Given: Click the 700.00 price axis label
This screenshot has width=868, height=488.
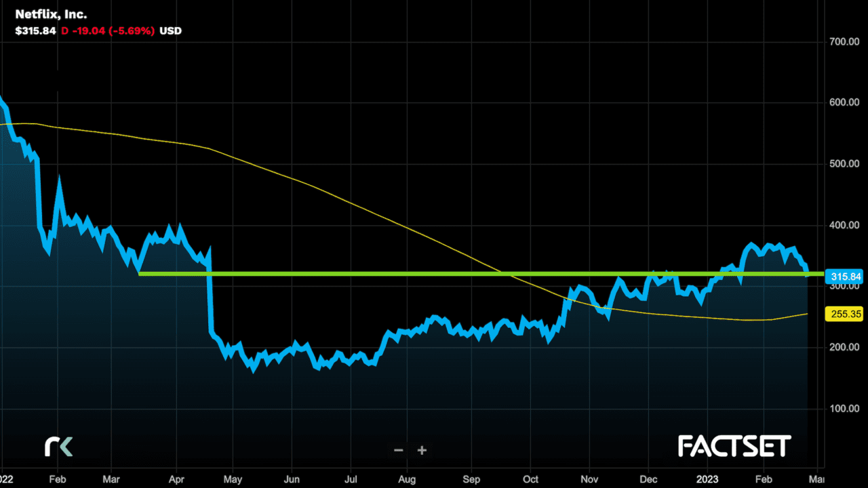Looking at the screenshot, I should coord(844,42).
